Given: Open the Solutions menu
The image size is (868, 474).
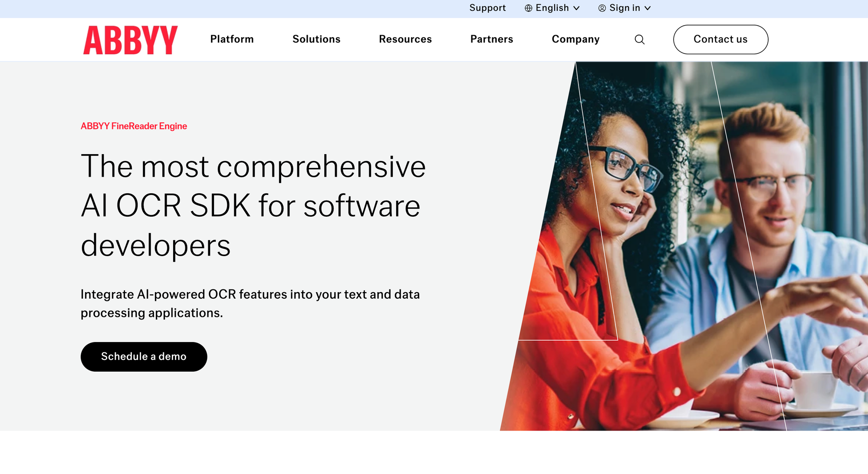Looking at the screenshot, I should click(x=316, y=39).
